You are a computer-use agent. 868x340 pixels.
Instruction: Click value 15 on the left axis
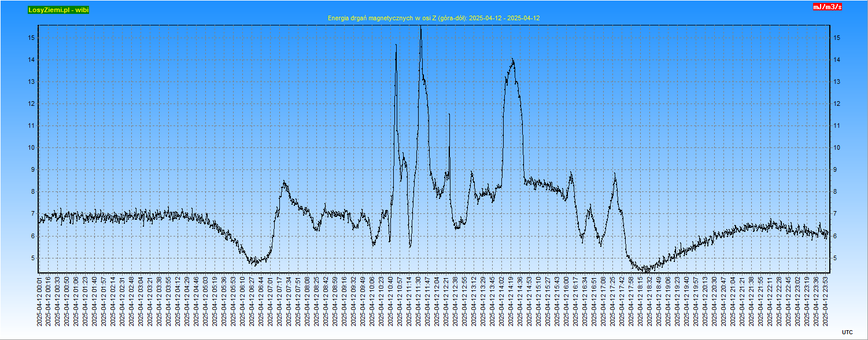(x=32, y=38)
